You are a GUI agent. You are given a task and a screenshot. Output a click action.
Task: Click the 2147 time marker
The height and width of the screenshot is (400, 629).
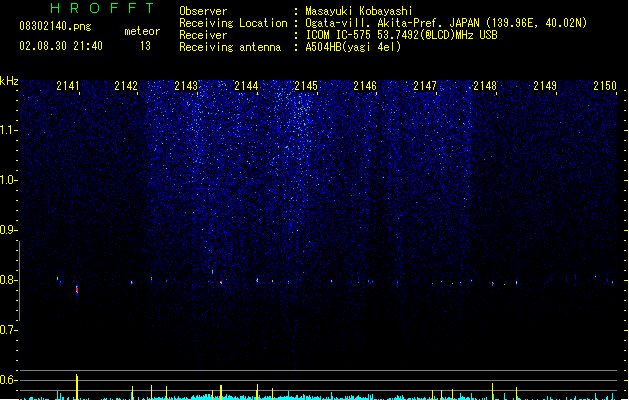coord(425,86)
